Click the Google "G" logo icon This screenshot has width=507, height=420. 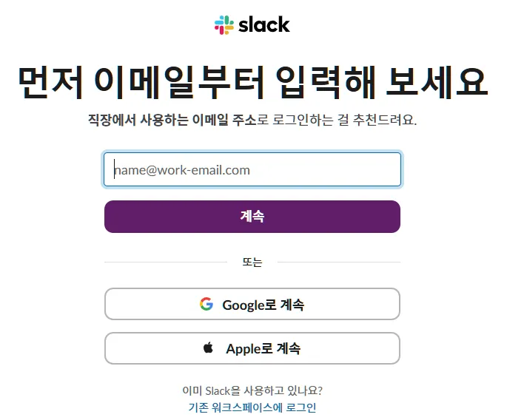pyautogui.click(x=207, y=304)
